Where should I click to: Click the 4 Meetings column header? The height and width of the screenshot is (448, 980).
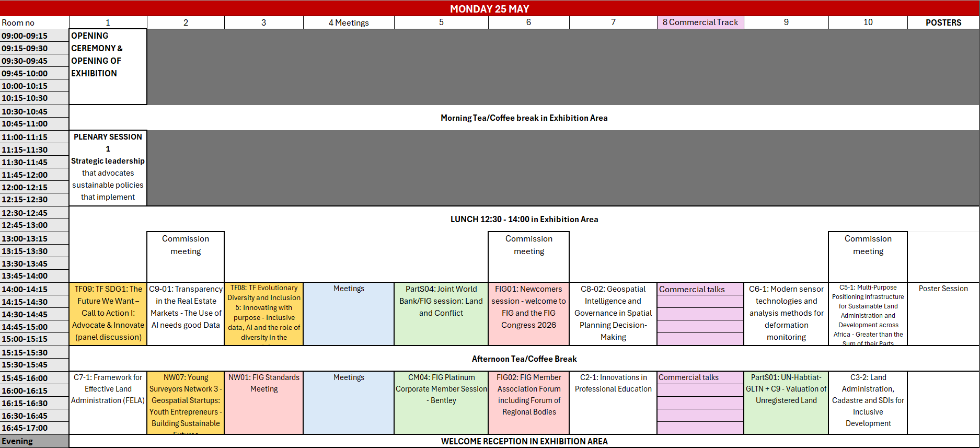tap(349, 22)
